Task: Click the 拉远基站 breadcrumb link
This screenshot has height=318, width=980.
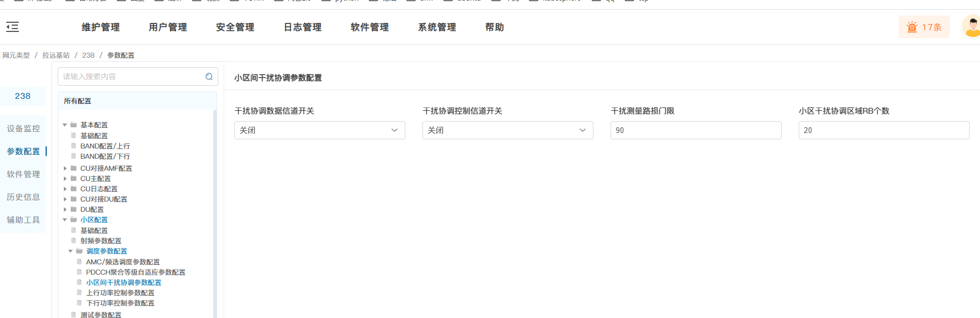Action: coord(56,55)
